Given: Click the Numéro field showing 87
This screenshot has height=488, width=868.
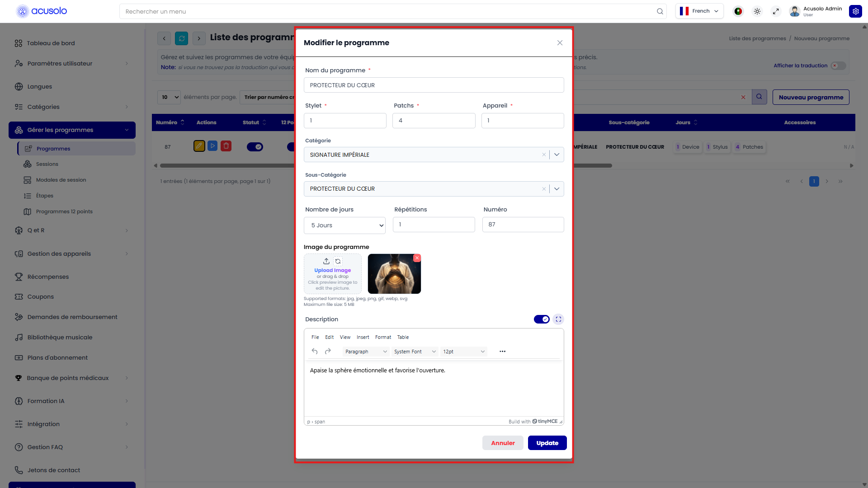Looking at the screenshot, I should tap(523, 225).
